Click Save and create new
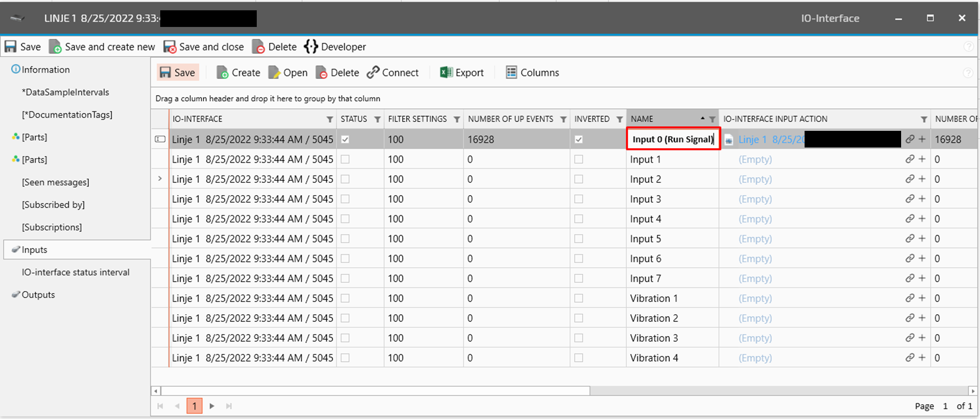 coord(102,47)
